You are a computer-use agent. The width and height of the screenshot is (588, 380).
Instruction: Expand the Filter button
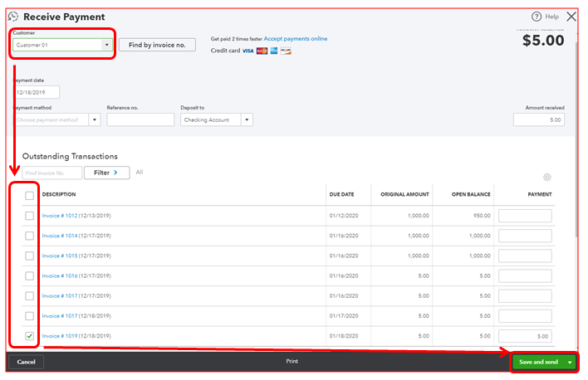point(107,173)
